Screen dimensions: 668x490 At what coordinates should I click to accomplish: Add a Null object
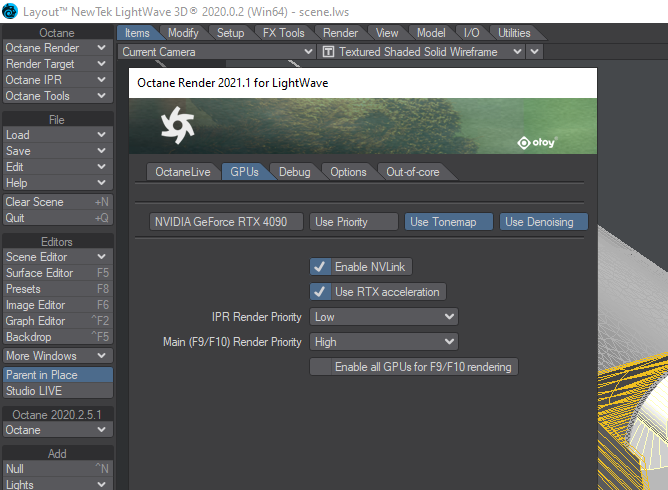coord(58,469)
